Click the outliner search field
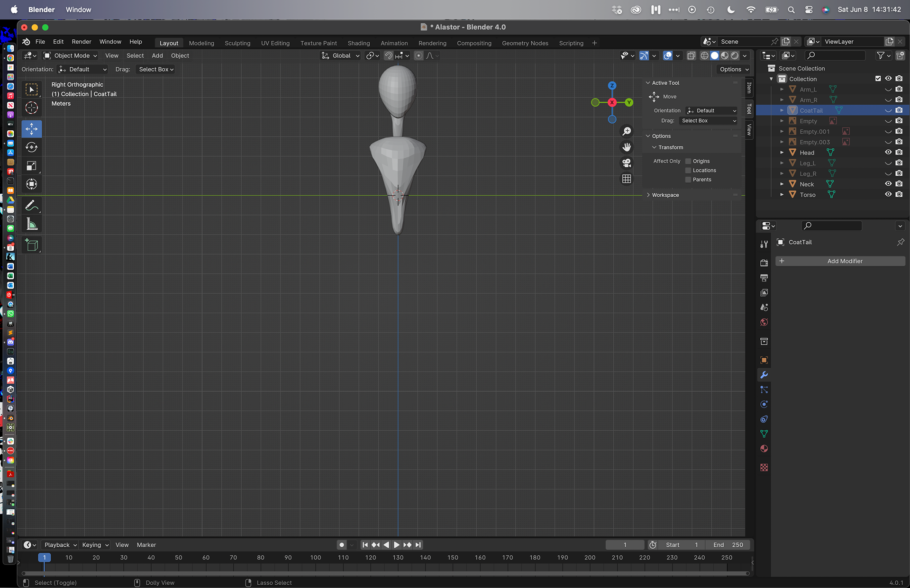Viewport: 910px width, 588px height. tap(835, 55)
